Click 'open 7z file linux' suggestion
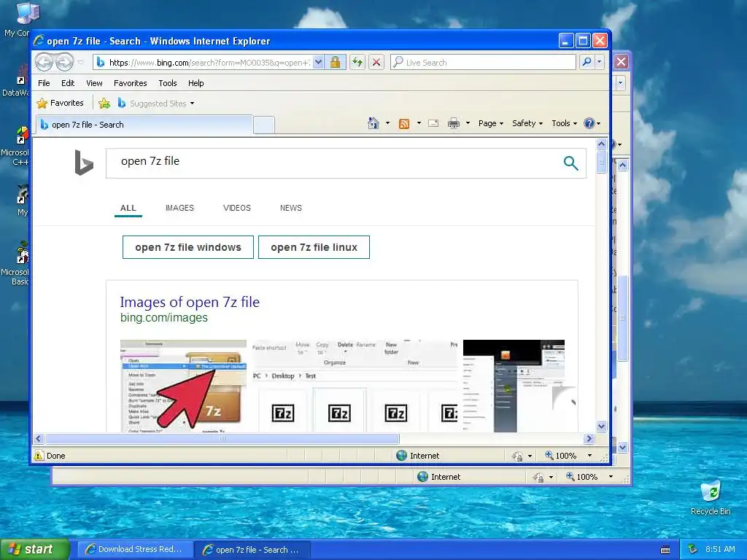The image size is (747, 560). click(314, 247)
